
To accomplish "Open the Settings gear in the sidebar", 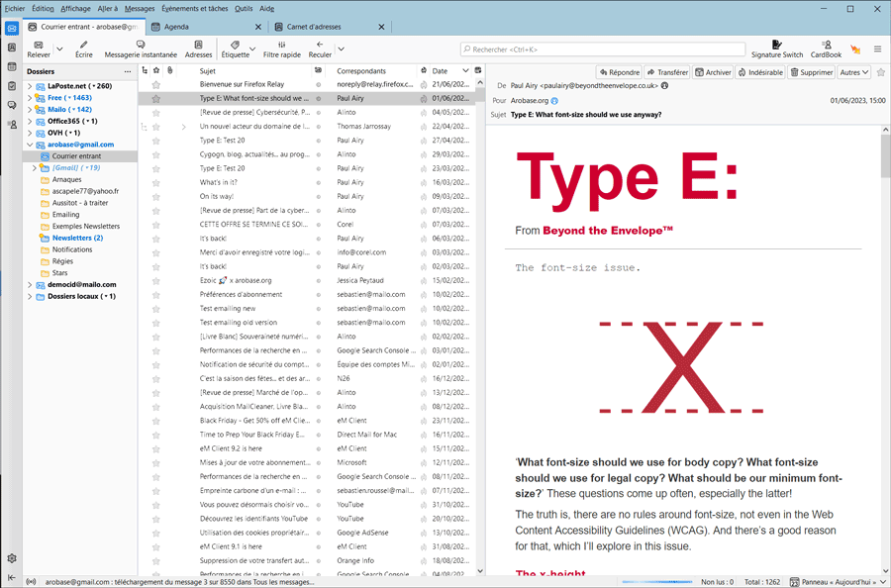I will pos(11,558).
